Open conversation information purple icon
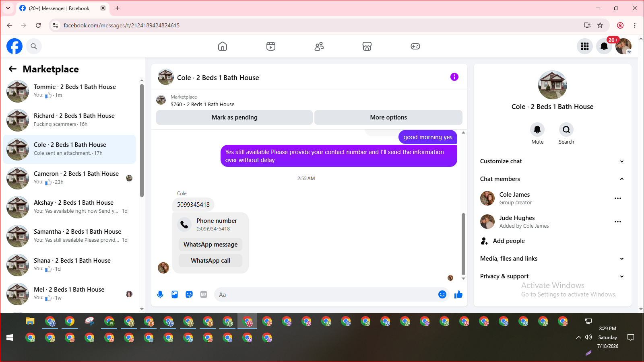 pyautogui.click(x=454, y=77)
